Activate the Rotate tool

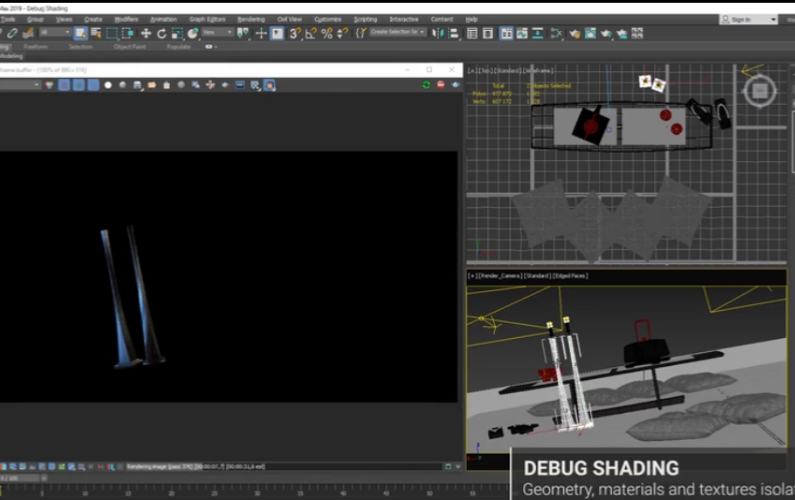(x=161, y=33)
